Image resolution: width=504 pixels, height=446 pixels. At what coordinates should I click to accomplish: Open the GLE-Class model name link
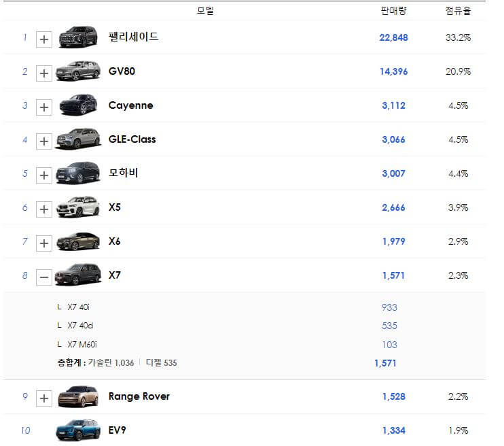(132, 139)
